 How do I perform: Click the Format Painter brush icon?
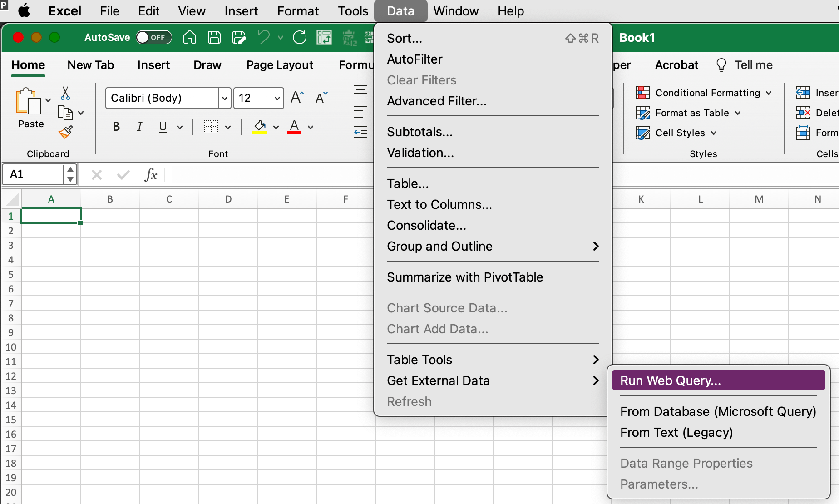[x=65, y=132]
